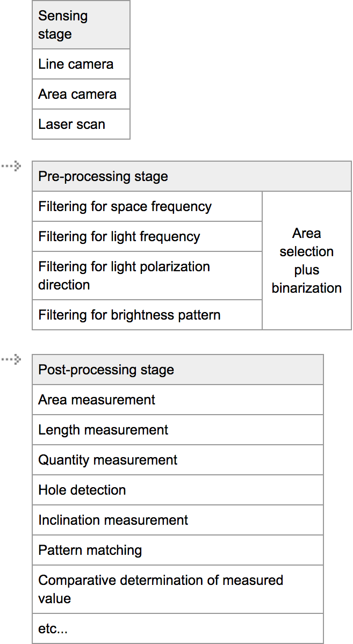The image size is (353, 644).
Task: Click the Line camera cell
Action: point(81,64)
